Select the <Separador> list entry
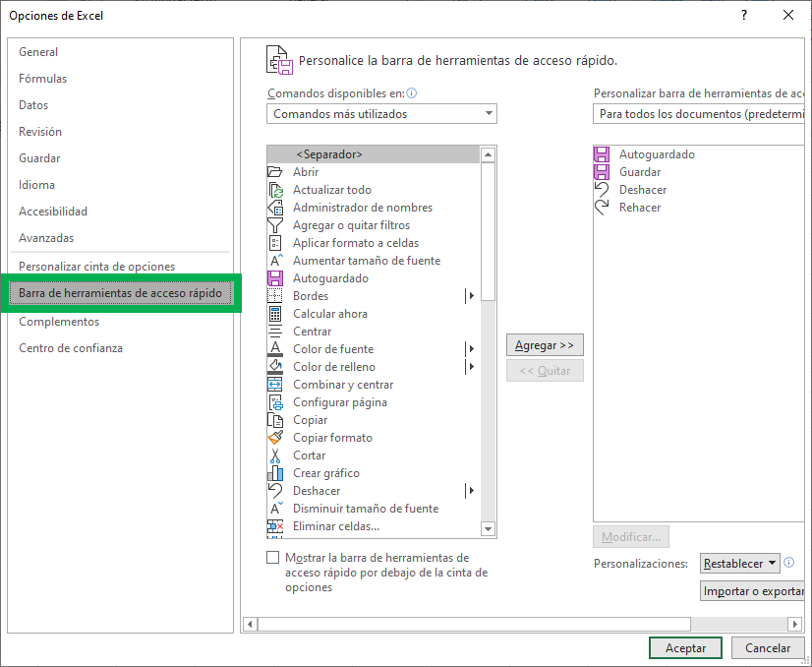Image resolution: width=812 pixels, height=667 pixels. [x=374, y=154]
